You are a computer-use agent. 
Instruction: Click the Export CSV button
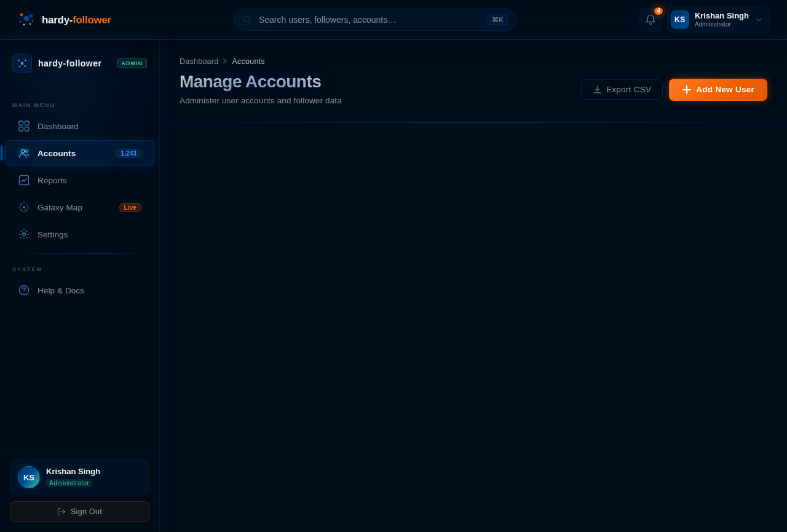coord(622,90)
